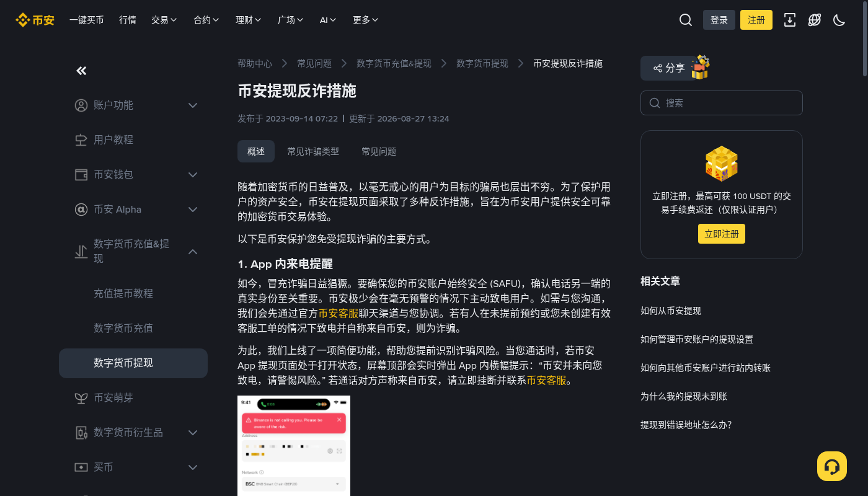
Task: Open 币安客服 link after 请立即挂断并联系
Action: tap(547, 380)
